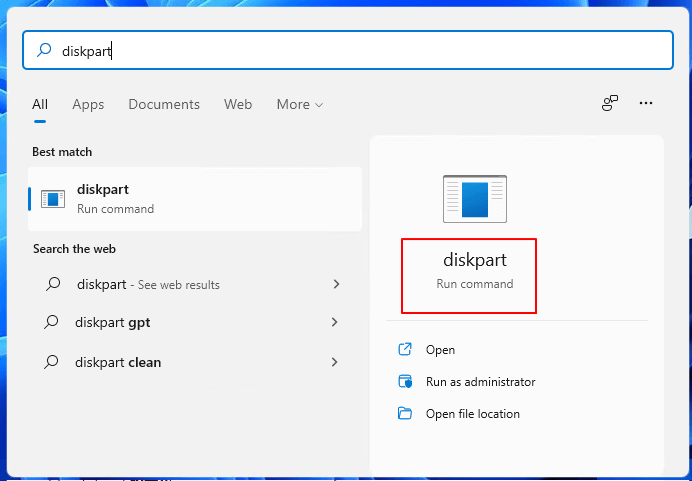Select the All results tab
692x481 pixels.
[40, 104]
